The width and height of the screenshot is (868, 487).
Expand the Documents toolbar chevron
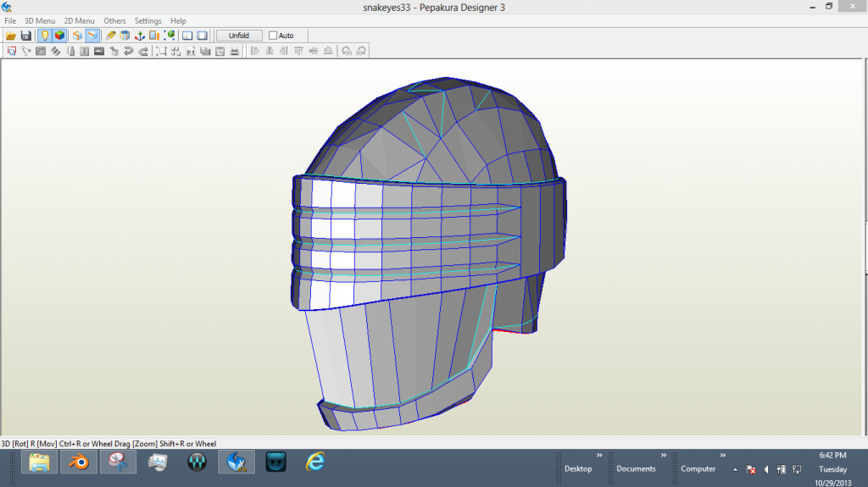click(664, 455)
